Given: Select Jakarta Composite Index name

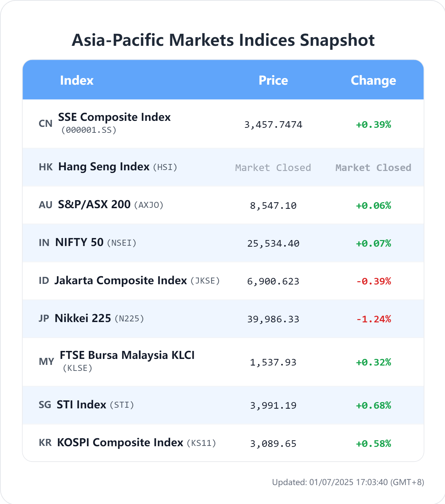Looking at the screenshot, I should coord(121,281).
